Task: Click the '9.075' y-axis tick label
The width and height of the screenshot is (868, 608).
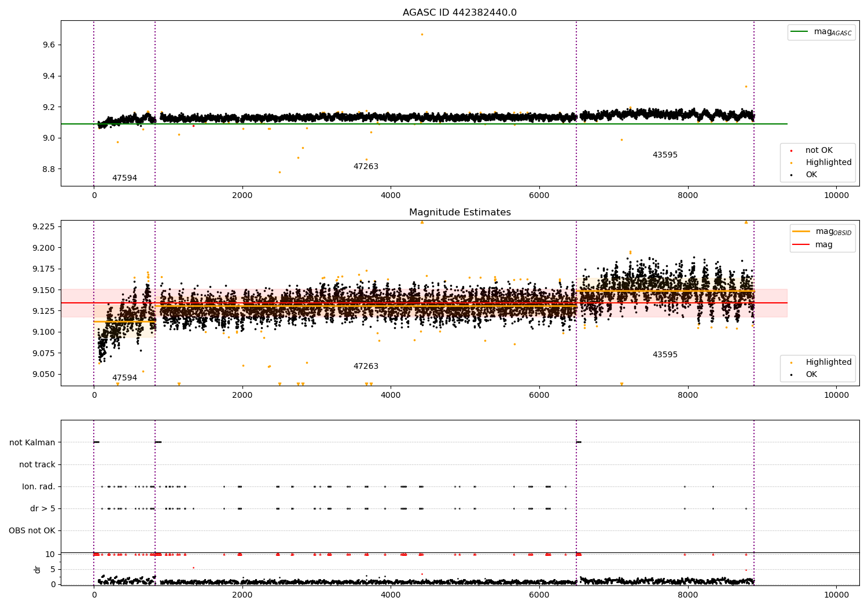Action: pos(44,353)
